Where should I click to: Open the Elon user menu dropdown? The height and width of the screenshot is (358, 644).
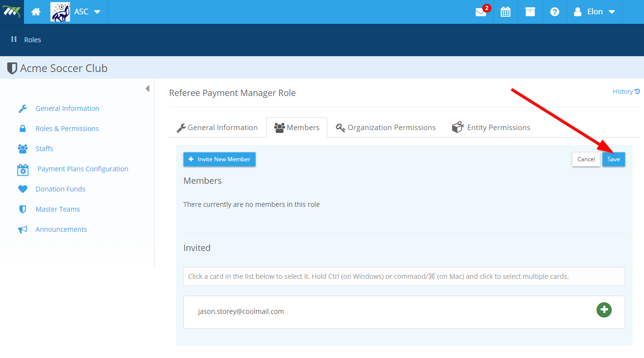click(594, 12)
